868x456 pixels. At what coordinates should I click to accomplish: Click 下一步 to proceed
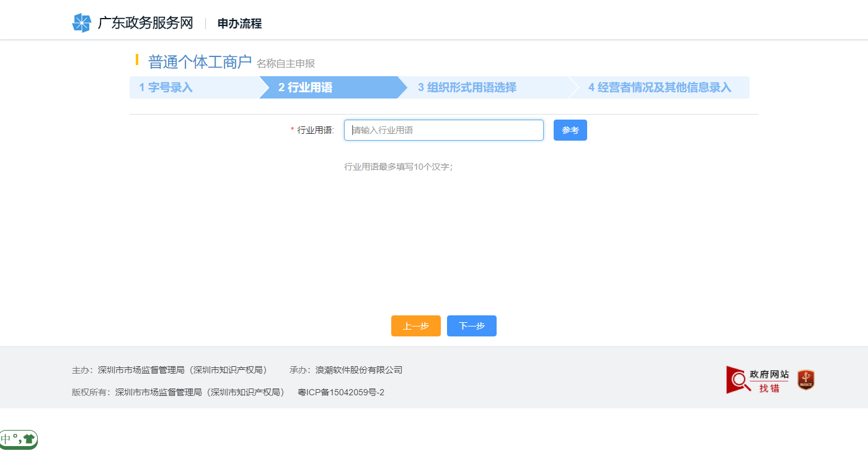click(471, 325)
